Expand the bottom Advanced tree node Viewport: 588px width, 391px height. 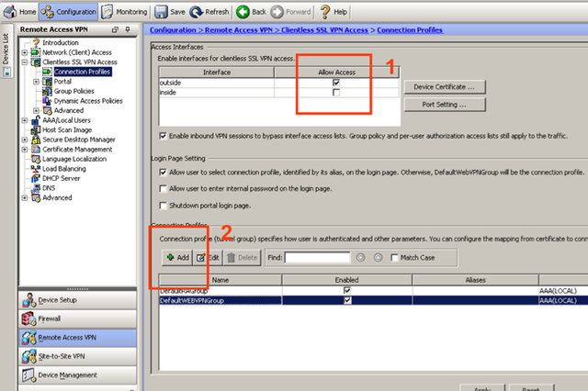tap(25, 197)
